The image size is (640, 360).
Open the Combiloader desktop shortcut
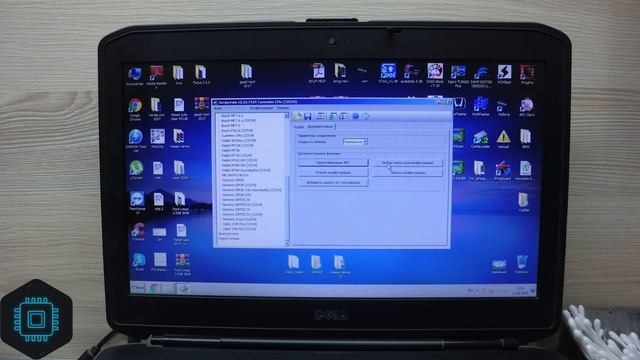click(x=480, y=139)
